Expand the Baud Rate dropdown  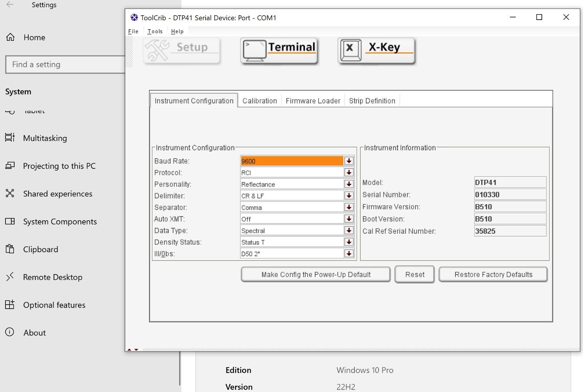point(349,161)
